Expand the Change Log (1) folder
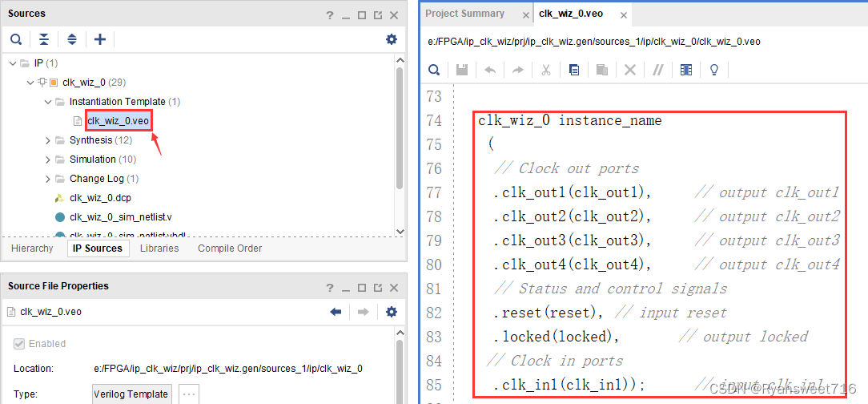Image resolution: width=868 pixels, height=404 pixels. (x=48, y=179)
